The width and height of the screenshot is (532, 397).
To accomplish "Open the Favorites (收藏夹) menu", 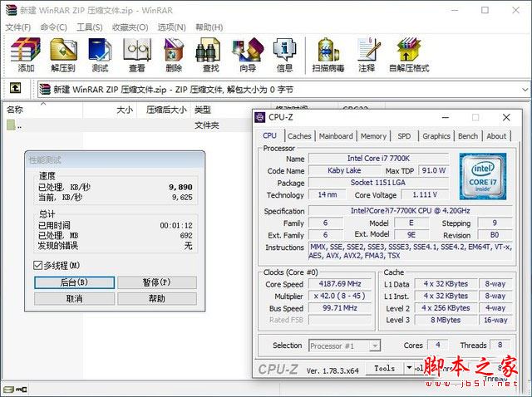I will (131, 27).
